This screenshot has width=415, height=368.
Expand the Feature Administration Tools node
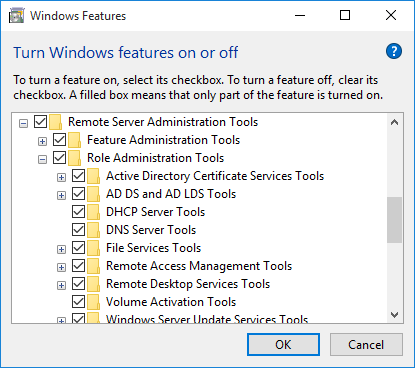click(42, 142)
